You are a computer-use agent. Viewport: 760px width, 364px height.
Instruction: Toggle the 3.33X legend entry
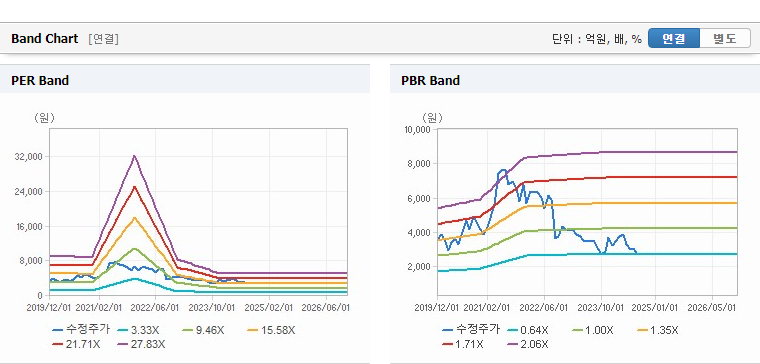(139, 330)
